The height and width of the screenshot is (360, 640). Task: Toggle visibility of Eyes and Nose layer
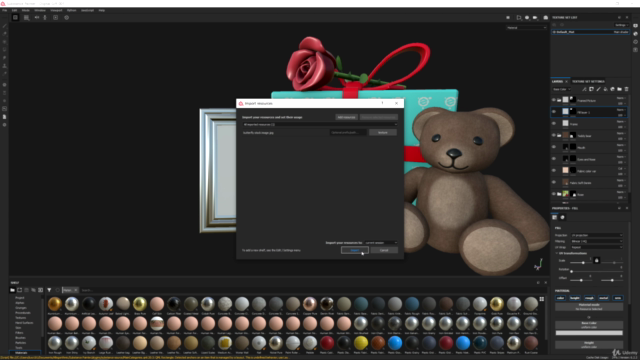tap(554, 159)
